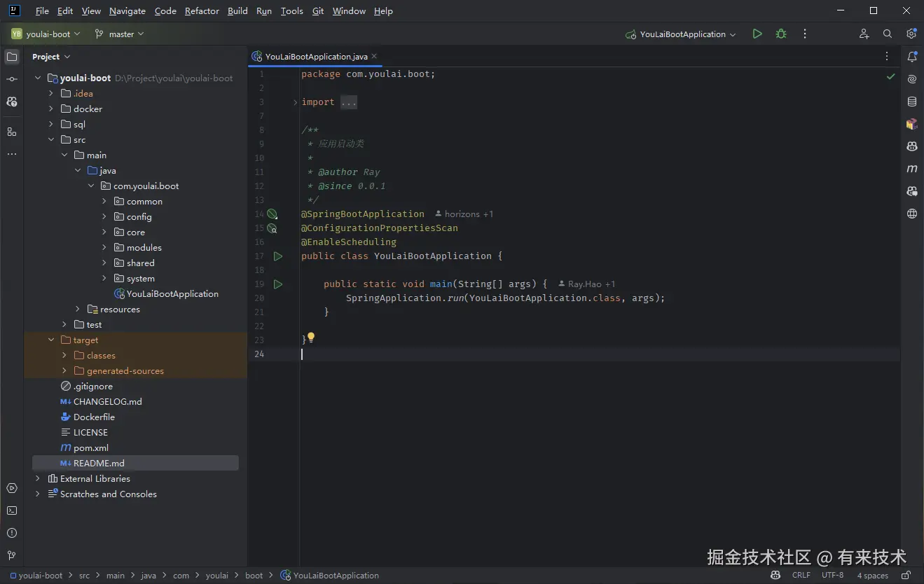This screenshot has width=924, height=584.
Task: Open the Terminal tool window
Action: coord(12,510)
